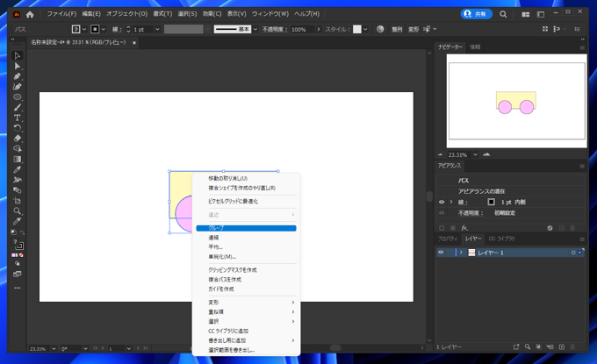Viewport: 597px width, 364px height.
Task: Open the stroke color dropdown arrow
Action: pyautogui.click(x=104, y=29)
